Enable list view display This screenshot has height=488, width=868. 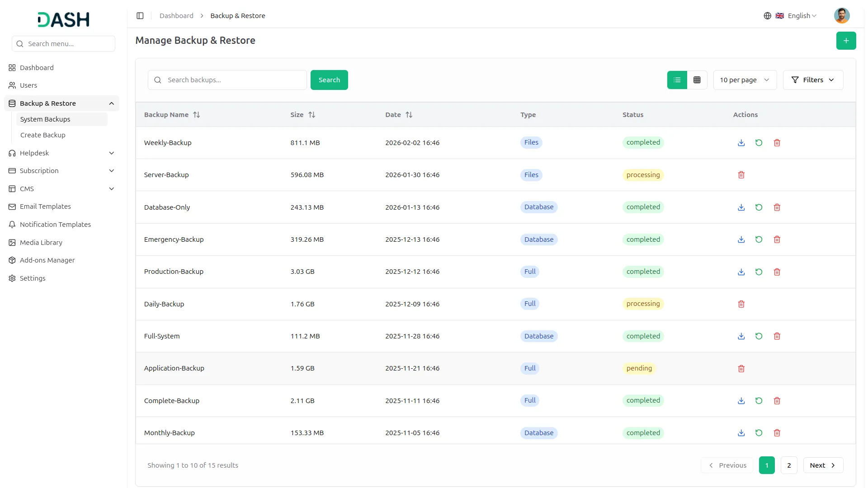coord(676,80)
